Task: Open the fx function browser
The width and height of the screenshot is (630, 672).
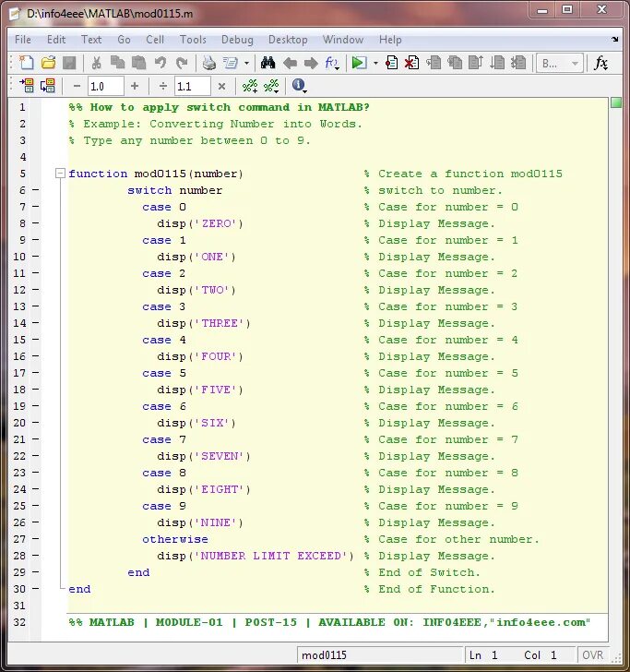Action: pyautogui.click(x=600, y=64)
